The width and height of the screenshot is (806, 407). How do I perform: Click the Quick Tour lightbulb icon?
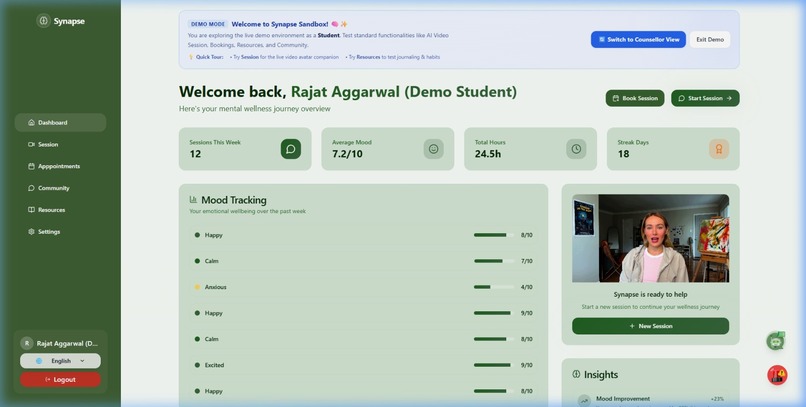point(191,57)
